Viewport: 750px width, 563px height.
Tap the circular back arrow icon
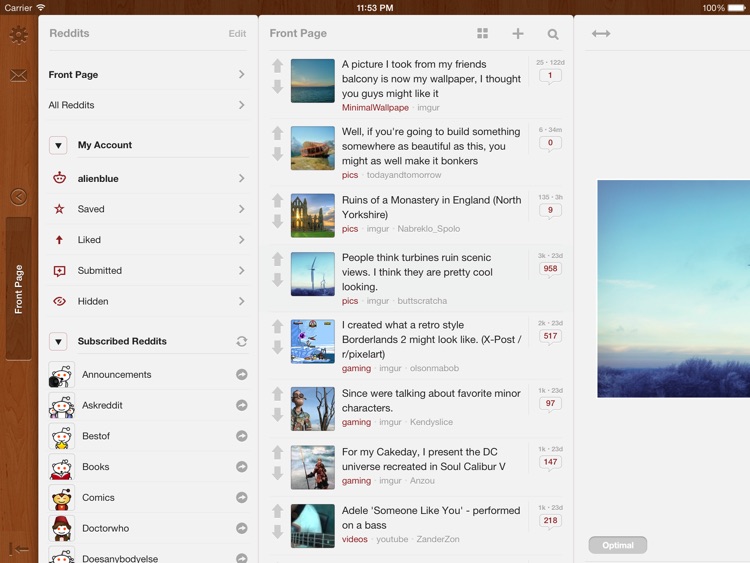[x=19, y=197]
